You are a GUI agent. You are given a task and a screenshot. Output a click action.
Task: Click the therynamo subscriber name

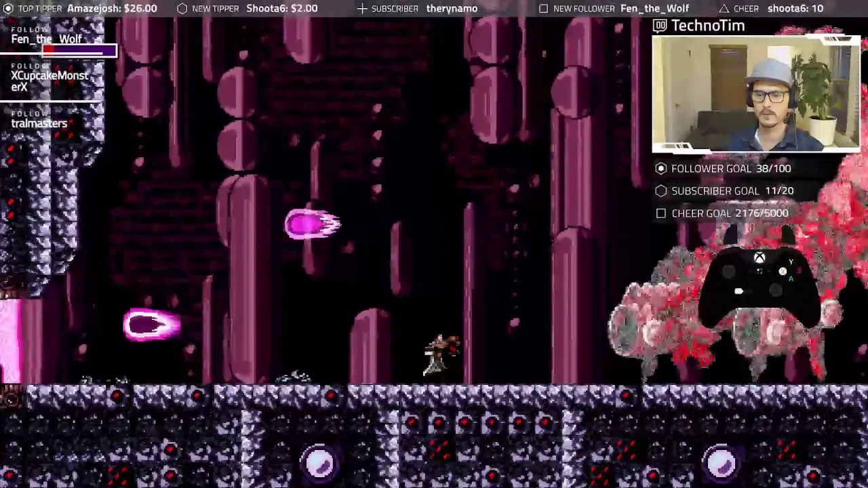coord(452,9)
